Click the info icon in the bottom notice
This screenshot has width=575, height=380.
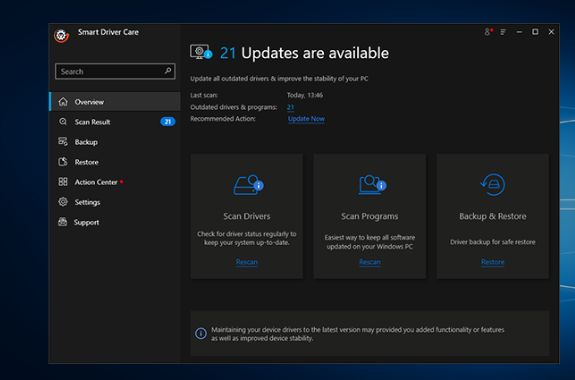201,333
